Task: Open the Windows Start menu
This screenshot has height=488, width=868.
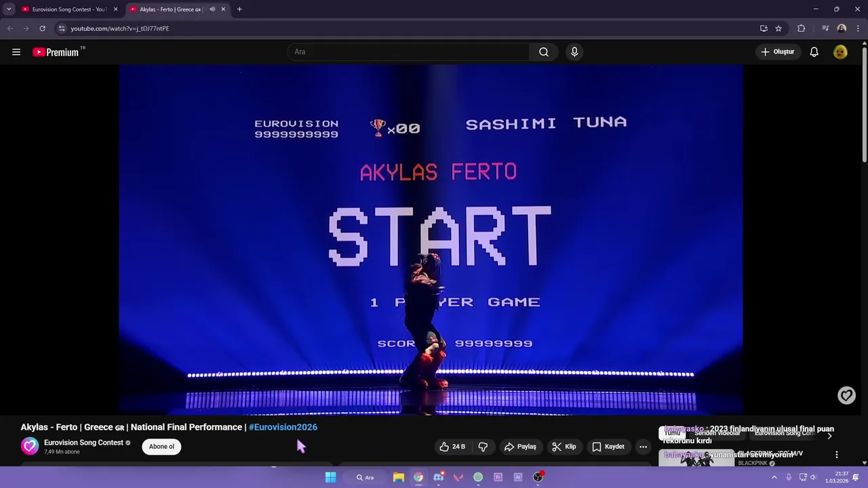Action: pos(330,477)
